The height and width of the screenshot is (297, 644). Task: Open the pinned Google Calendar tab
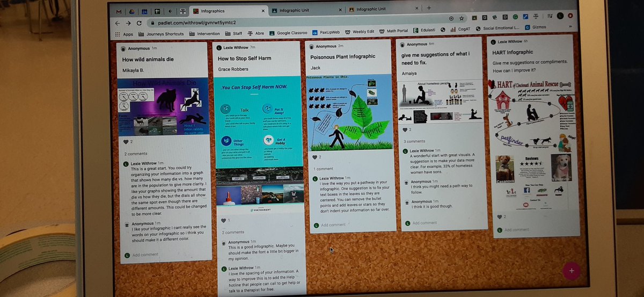coord(145,11)
